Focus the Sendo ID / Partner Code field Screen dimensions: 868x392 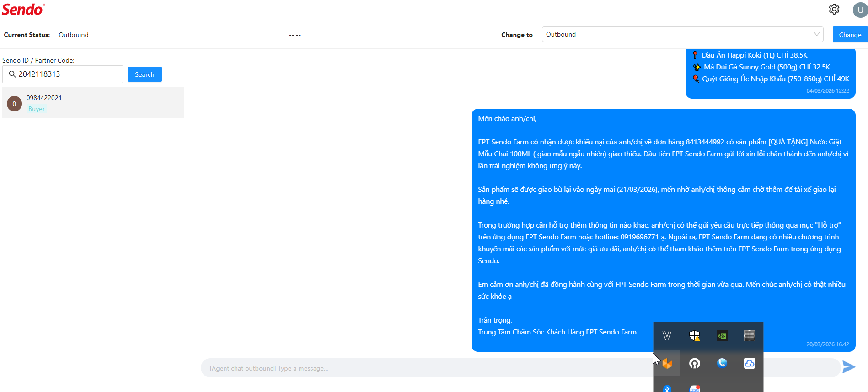click(63, 74)
